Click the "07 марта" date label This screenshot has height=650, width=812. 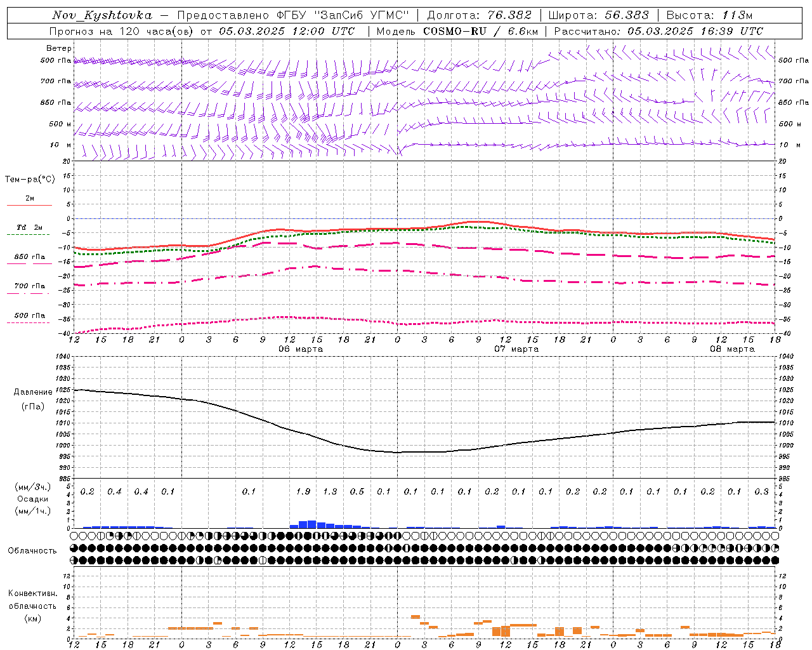[x=516, y=349]
